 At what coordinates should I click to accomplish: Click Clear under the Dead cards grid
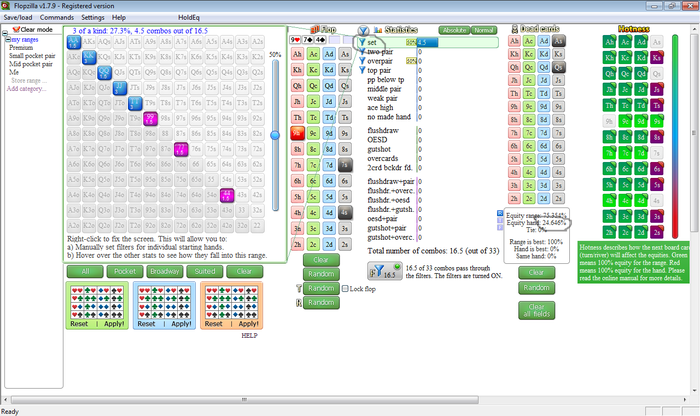point(537,273)
